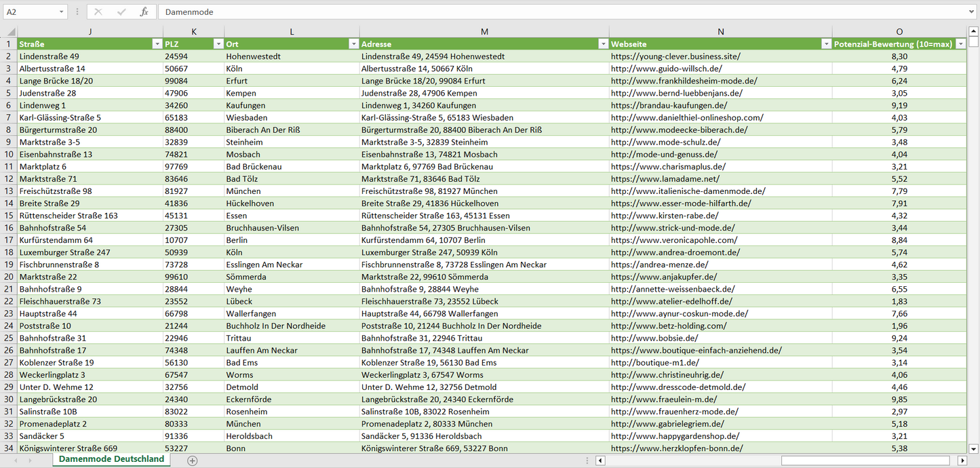Open the PLZ column filter dropdown
The width and height of the screenshot is (980, 468).
pyautogui.click(x=218, y=44)
